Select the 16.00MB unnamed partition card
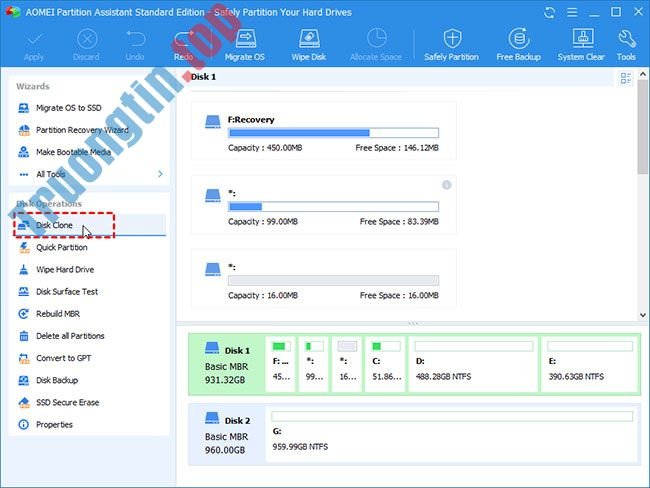The image size is (650, 488). (x=324, y=278)
